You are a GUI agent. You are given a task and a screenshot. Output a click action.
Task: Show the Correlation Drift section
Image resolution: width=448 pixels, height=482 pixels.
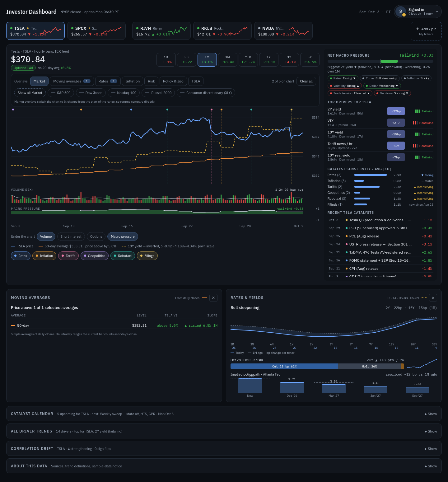(431, 449)
